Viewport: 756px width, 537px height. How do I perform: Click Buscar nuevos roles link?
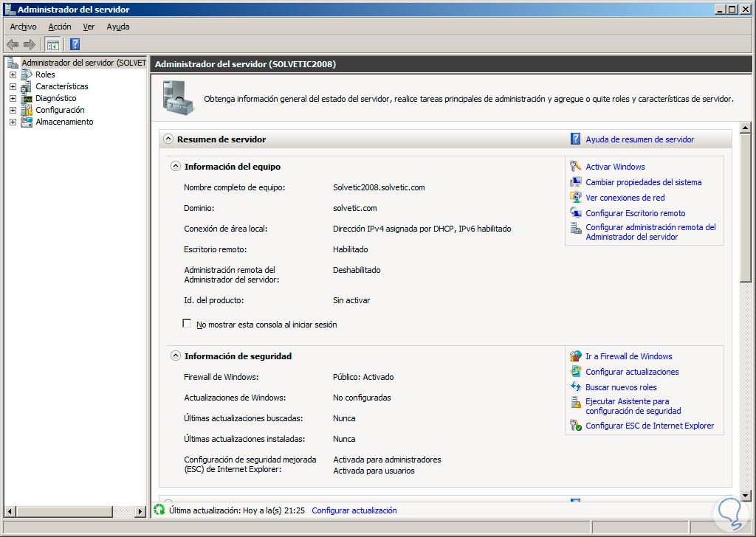click(621, 387)
